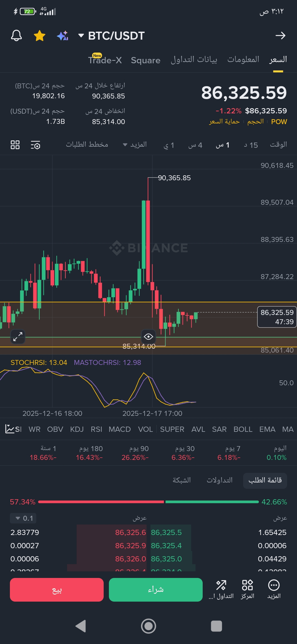The width and height of the screenshot is (297, 644).
Task: Open the AI sparkle assistant icon
Action: coord(63,36)
